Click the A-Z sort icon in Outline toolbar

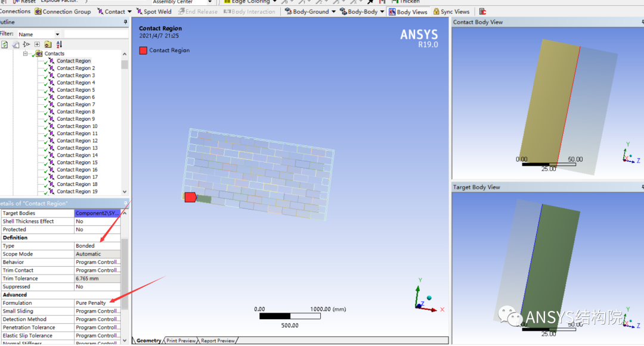[x=59, y=44]
